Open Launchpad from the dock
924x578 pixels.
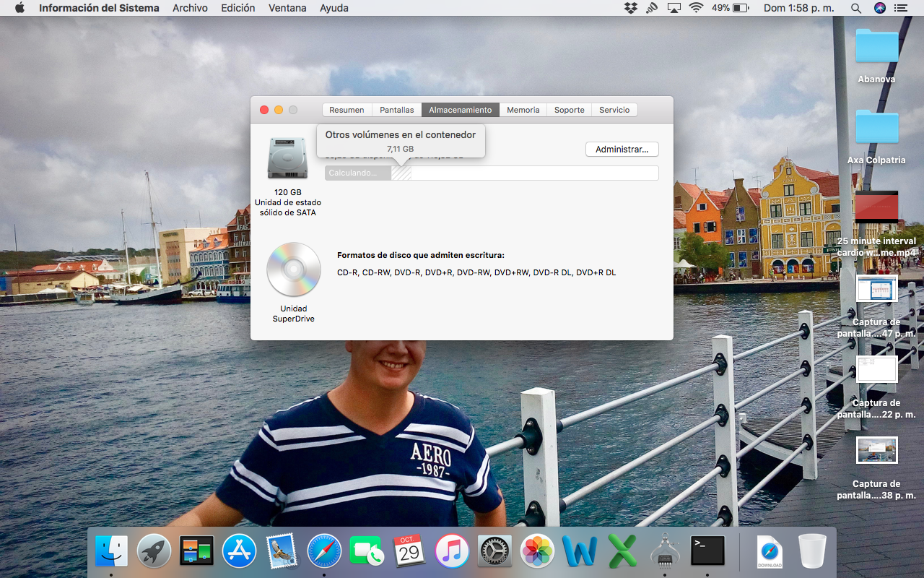[154, 551]
